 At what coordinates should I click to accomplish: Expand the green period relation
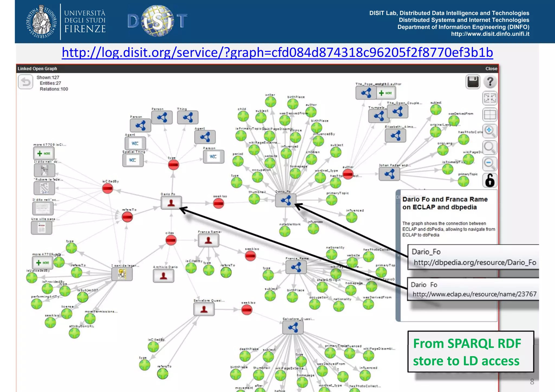[238, 161]
